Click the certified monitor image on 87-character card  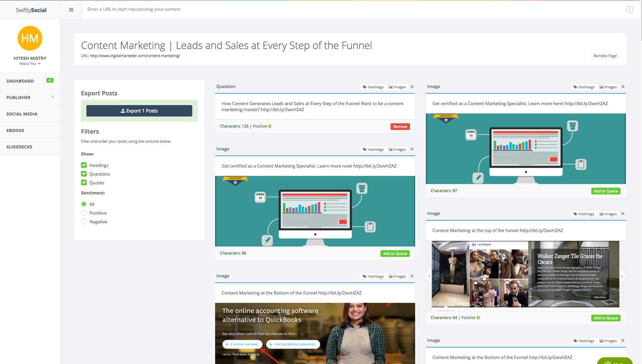(x=526, y=149)
